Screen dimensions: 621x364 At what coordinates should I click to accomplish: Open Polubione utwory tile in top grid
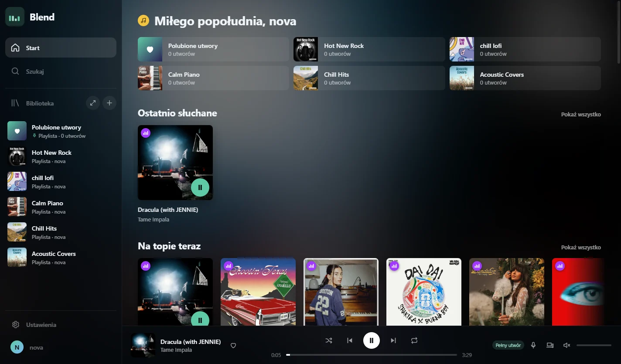(x=213, y=49)
